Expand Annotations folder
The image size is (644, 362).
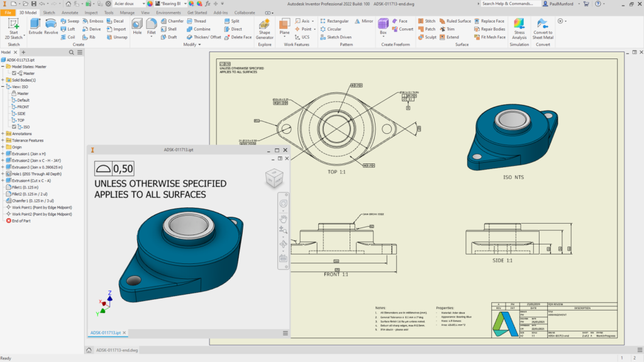pyautogui.click(x=3, y=134)
